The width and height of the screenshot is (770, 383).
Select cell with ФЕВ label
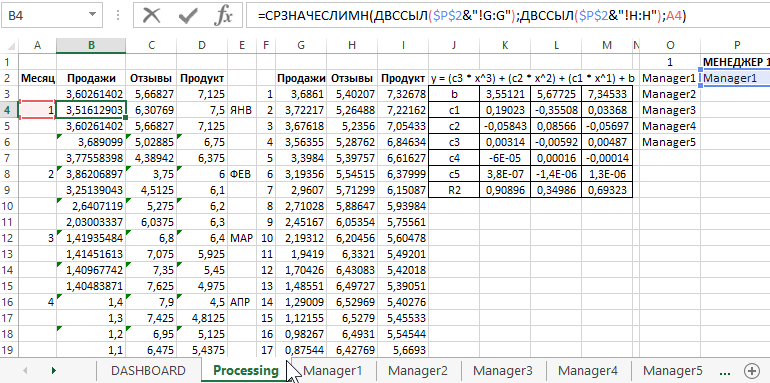[x=242, y=174]
